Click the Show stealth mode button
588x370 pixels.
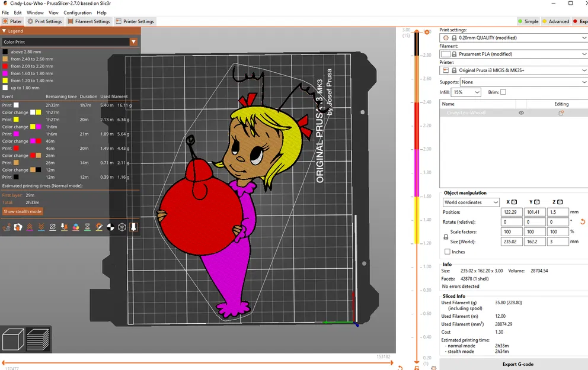point(23,211)
